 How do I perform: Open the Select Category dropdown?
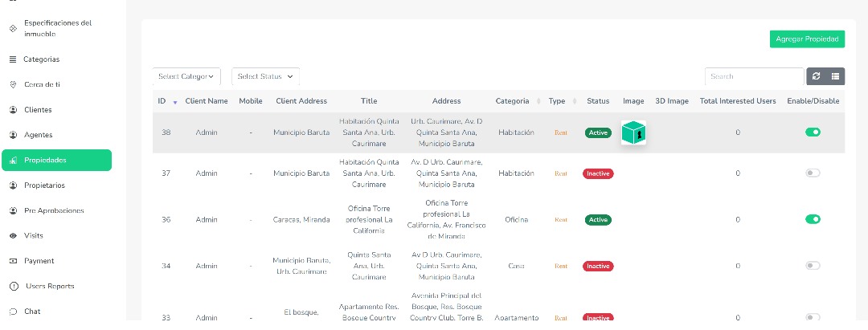(186, 76)
